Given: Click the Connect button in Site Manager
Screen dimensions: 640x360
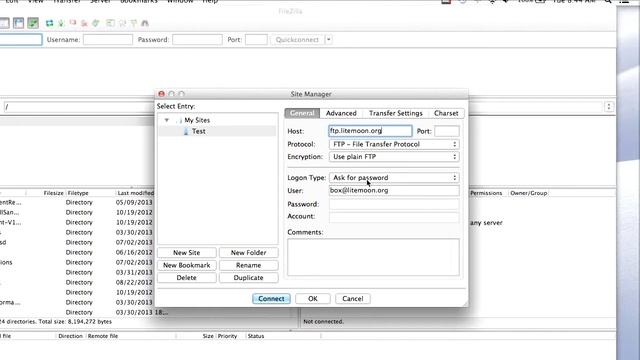Looking at the screenshot, I should pos(271,298).
